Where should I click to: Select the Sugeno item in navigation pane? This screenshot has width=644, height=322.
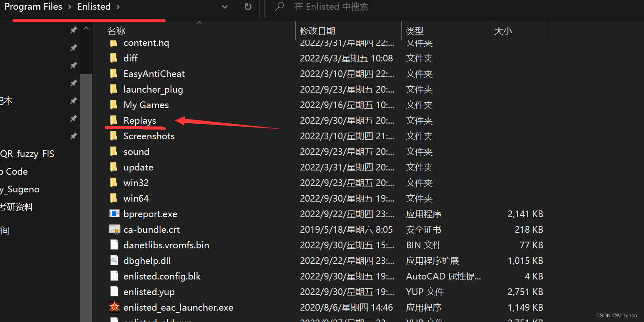pyautogui.click(x=19, y=189)
